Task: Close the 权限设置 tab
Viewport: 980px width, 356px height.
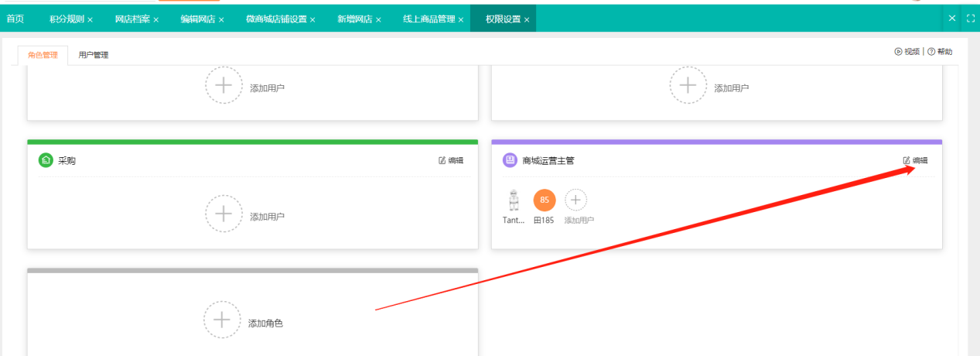Action: pos(527,19)
